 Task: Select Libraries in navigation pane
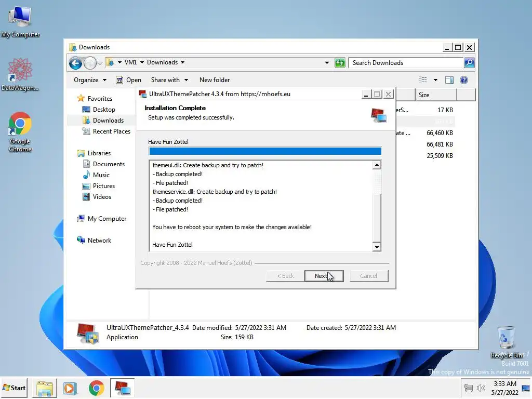94,153
